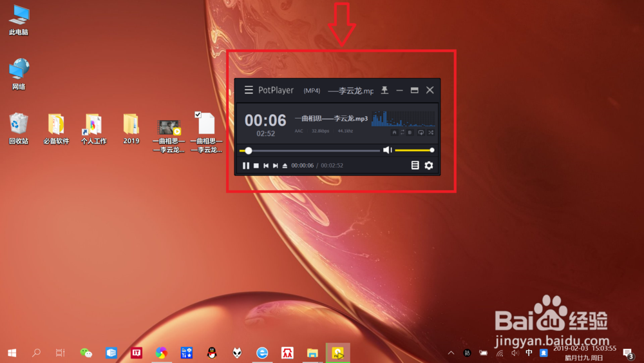The image size is (644, 363).
Task: Select the 必备软件 folder
Action: point(56,128)
